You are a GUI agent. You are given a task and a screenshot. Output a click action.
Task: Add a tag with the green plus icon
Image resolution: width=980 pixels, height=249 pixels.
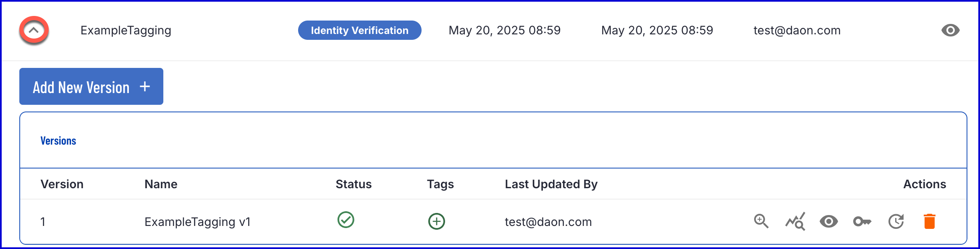click(x=437, y=221)
